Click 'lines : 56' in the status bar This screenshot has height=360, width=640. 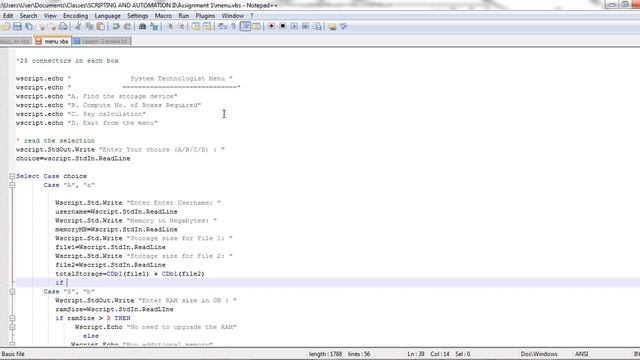coord(359,354)
